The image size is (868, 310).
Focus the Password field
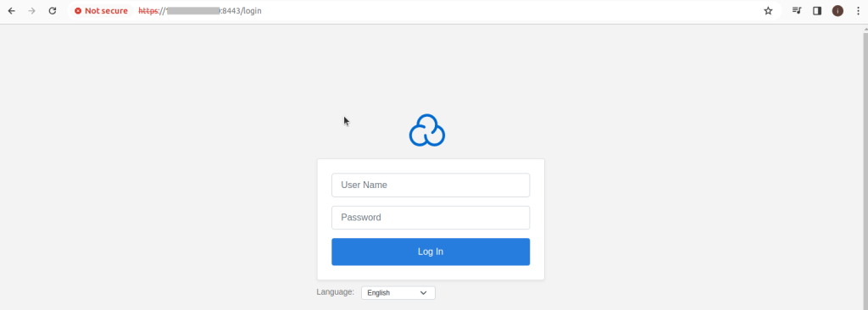coord(431,218)
